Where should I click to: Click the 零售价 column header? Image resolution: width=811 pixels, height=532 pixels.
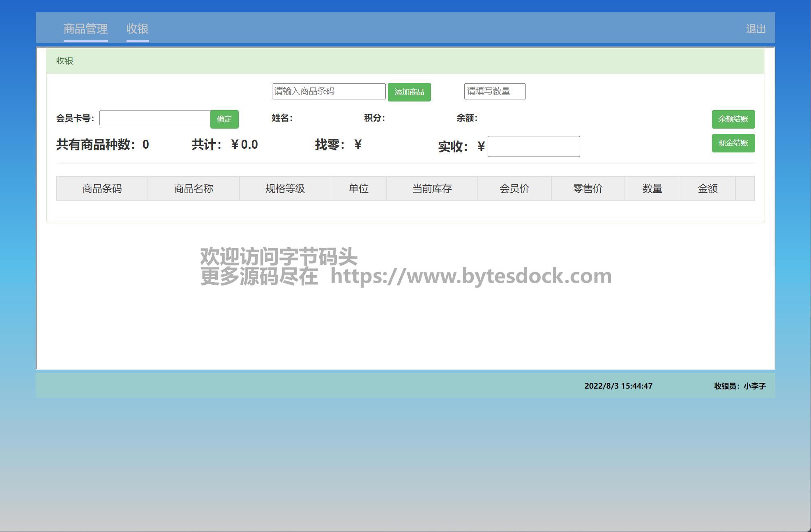[588, 189]
